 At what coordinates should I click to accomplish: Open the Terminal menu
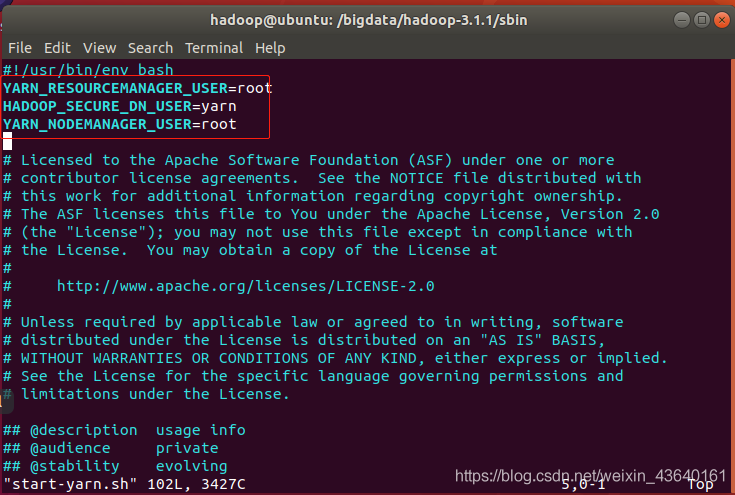pyautogui.click(x=214, y=48)
